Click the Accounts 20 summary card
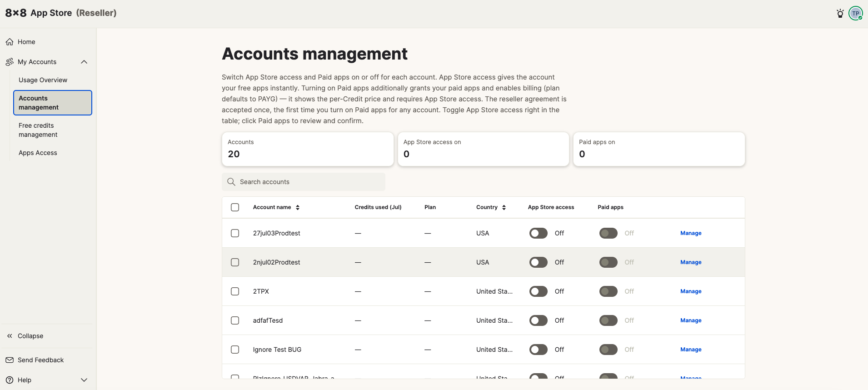 coord(308,149)
